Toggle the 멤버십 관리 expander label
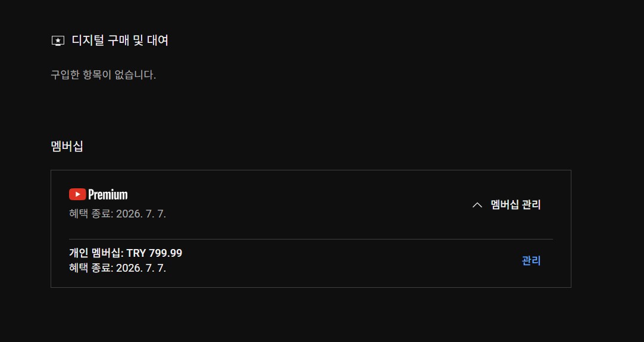This screenshot has width=644, height=342. tap(515, 205)
